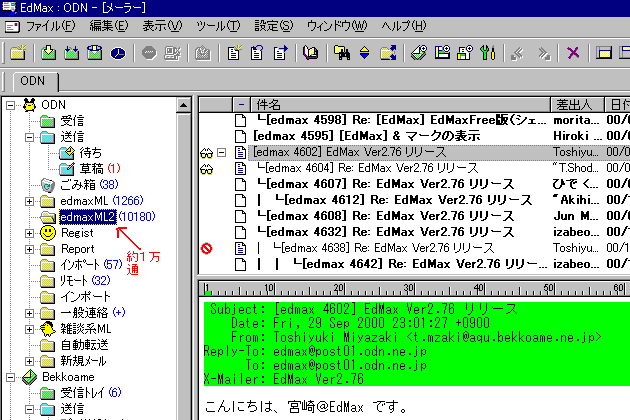
Task: Collapse the ODN account tree node
Action: [10, 105]
